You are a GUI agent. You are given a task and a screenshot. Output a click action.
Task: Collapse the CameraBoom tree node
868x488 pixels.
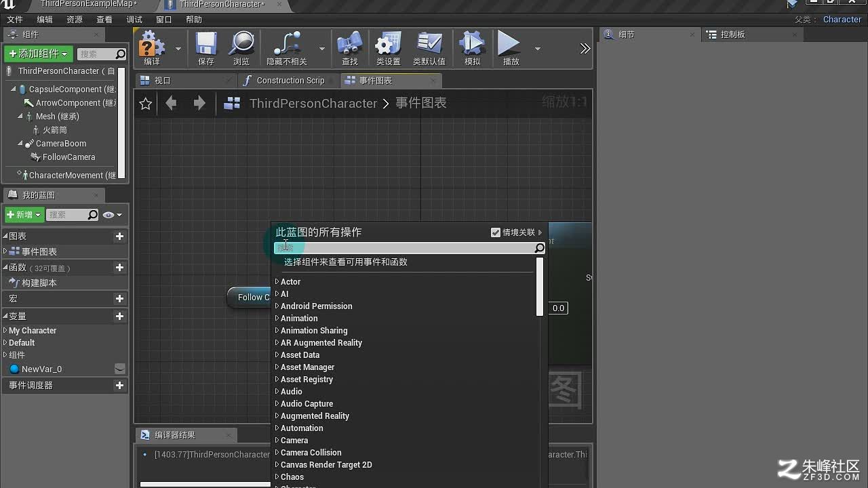[x=20, y=144]
